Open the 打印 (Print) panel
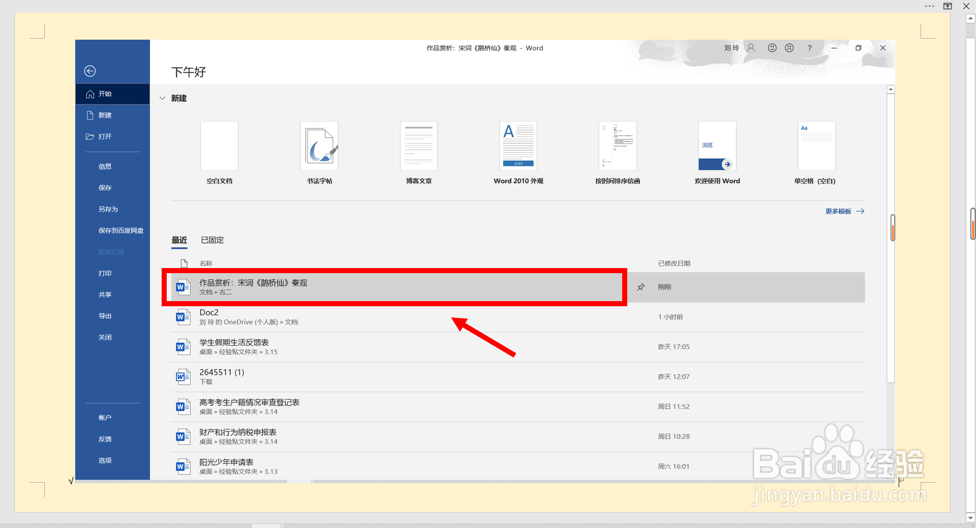Screen dimensions: 980x528 pos(105,273)
